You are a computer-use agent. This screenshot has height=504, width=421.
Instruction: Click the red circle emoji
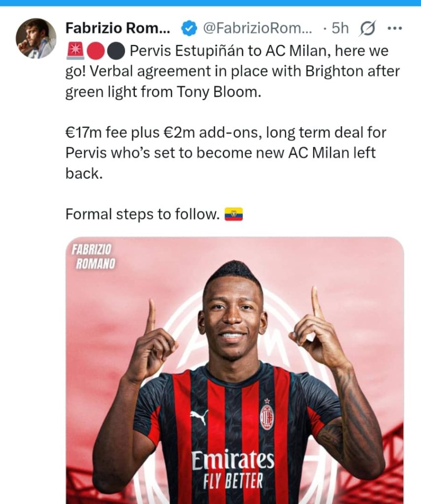pos(96,51)
